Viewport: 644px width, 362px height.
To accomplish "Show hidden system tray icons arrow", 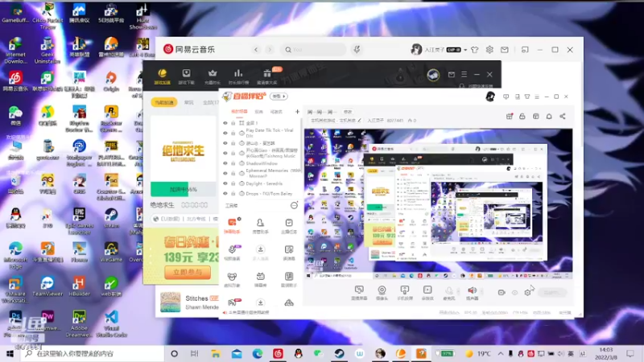I will point(501,353).
